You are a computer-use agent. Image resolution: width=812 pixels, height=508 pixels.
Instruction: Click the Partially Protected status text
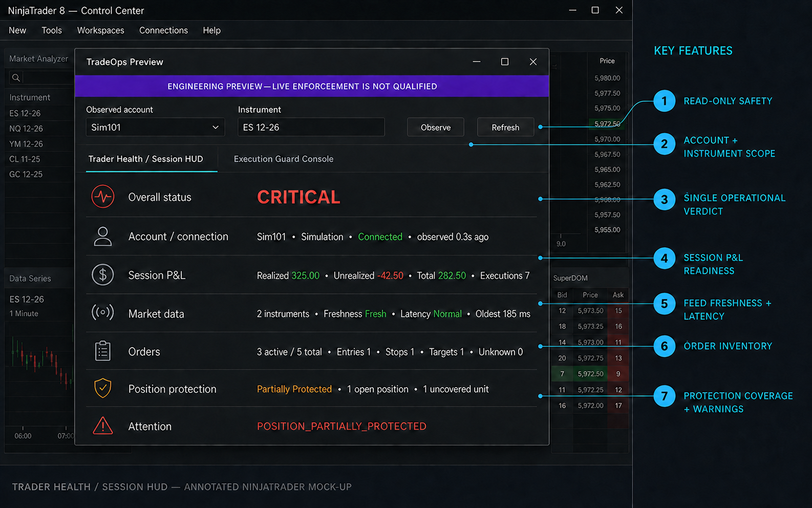click(294, 389)
